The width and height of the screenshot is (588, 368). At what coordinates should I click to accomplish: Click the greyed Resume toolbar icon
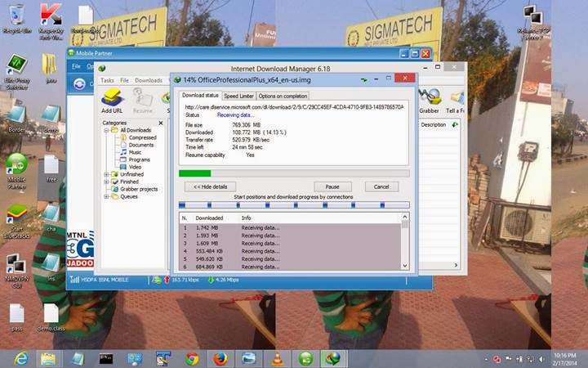pos(142,101)
